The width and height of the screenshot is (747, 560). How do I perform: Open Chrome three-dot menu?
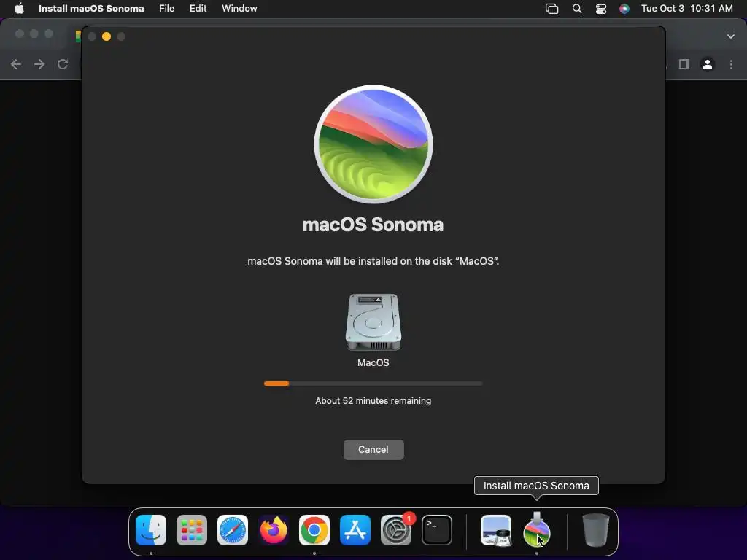(x=731, y=64)
